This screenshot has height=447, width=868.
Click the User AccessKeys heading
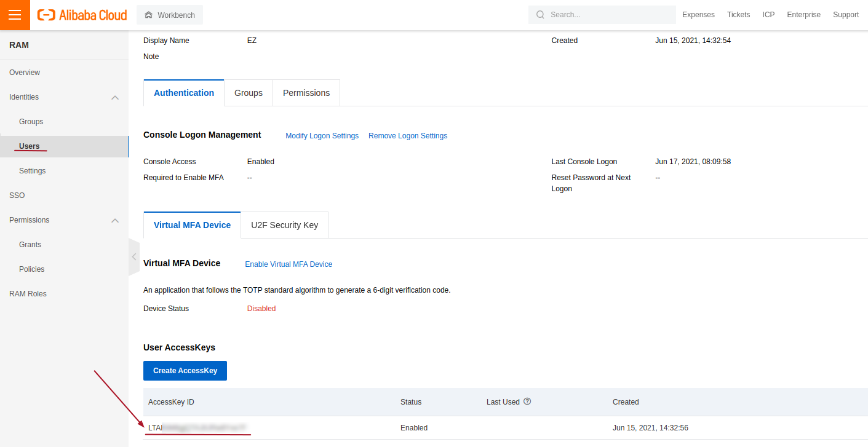(179, 347)
